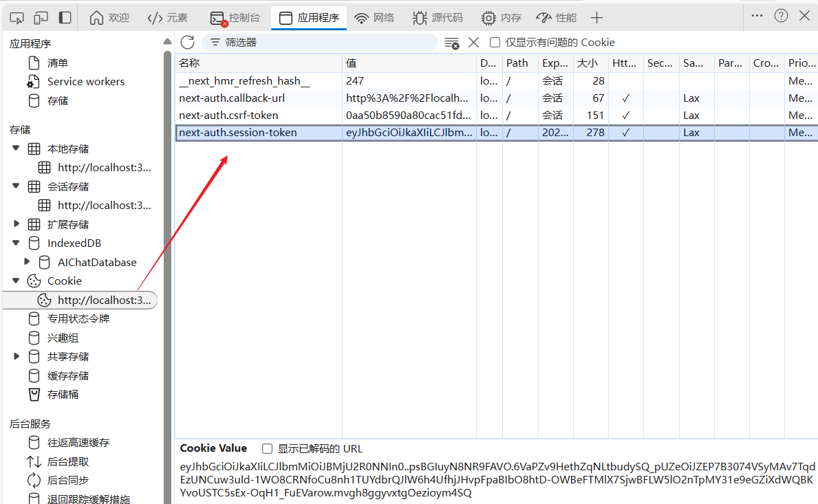Image resolution: width=818 pixels, height=504 pixels.
Task: Refresh the cookies list
Action: coord(187,42)
